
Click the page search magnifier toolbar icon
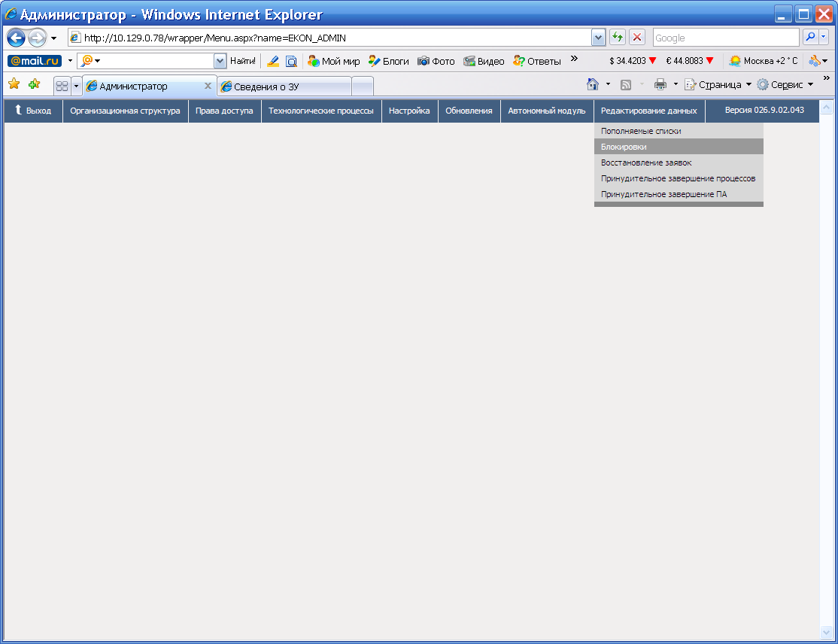point(291,62)
